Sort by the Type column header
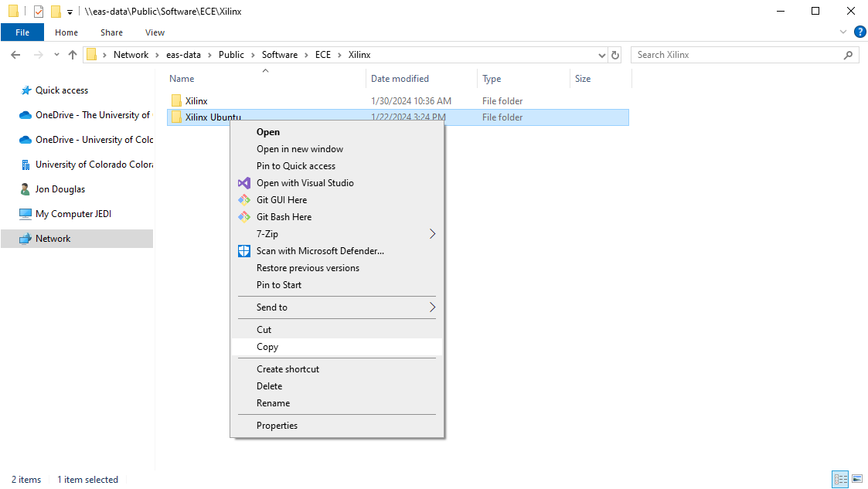The image size is (868, 489). click(492, 79)
